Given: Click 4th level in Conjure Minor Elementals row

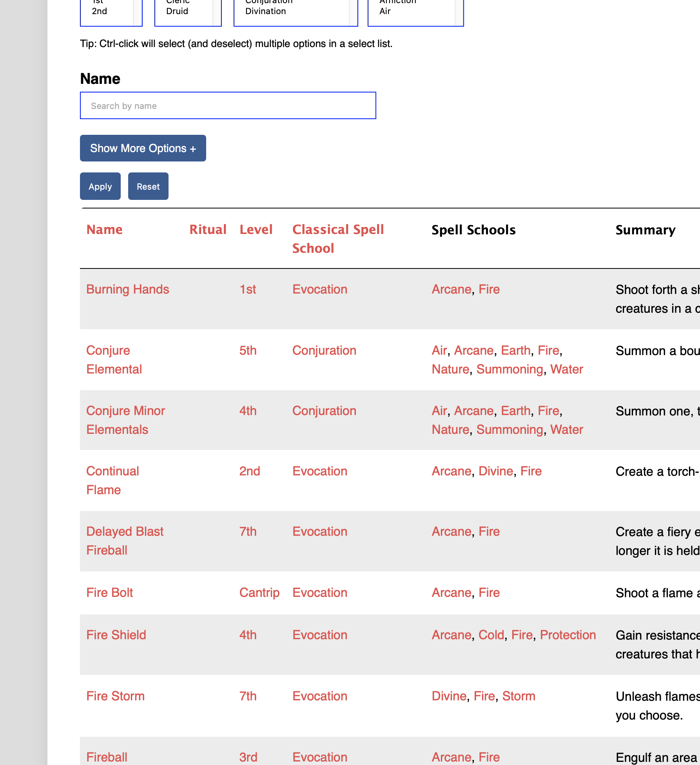Looking at the screenshot, I should coord(248,411).
